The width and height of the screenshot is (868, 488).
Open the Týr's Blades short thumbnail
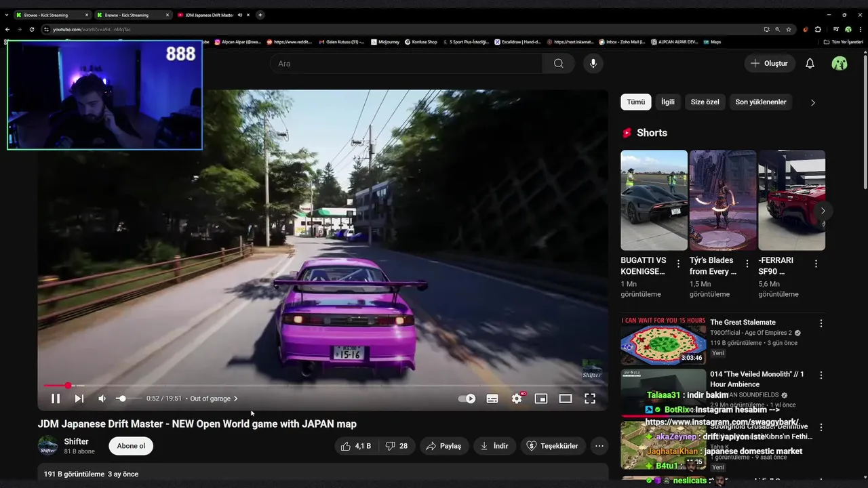[723, 200]
